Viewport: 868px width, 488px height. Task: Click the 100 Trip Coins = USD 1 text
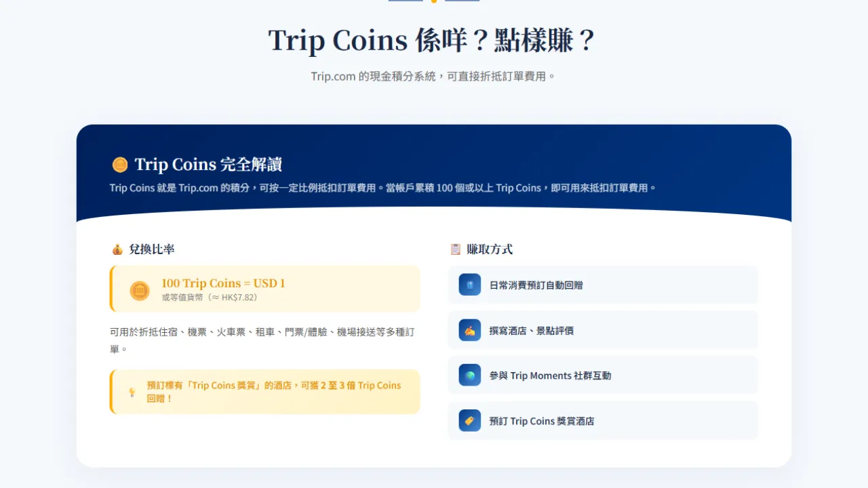223,283
